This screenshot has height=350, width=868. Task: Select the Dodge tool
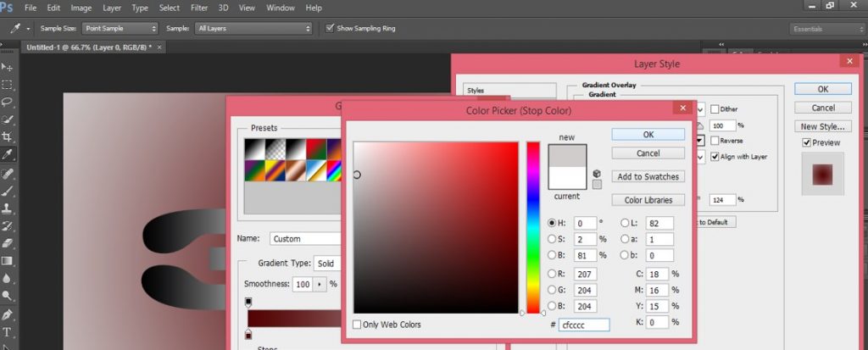tap(7, 295)
